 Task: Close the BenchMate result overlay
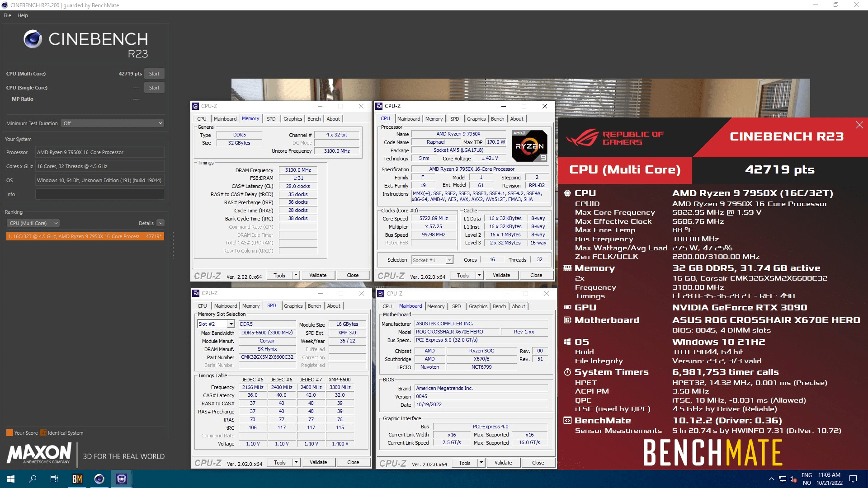coord(859,125)
